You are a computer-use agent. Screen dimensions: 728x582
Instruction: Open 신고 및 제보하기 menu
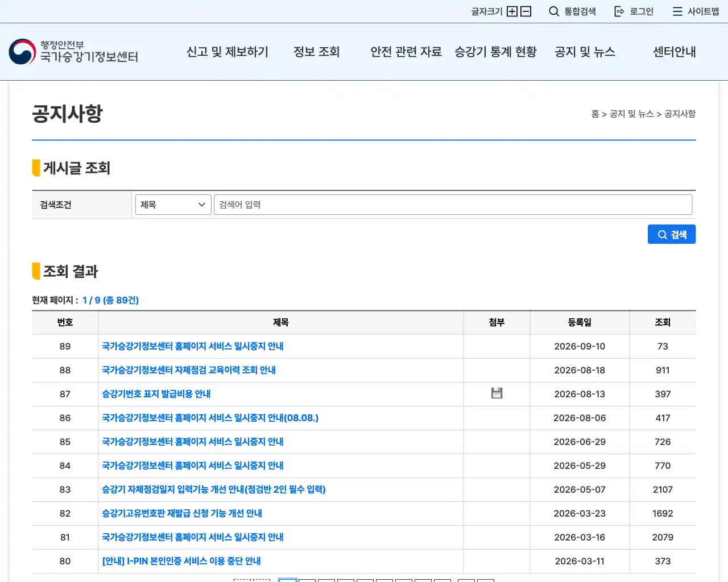point(227,52)
